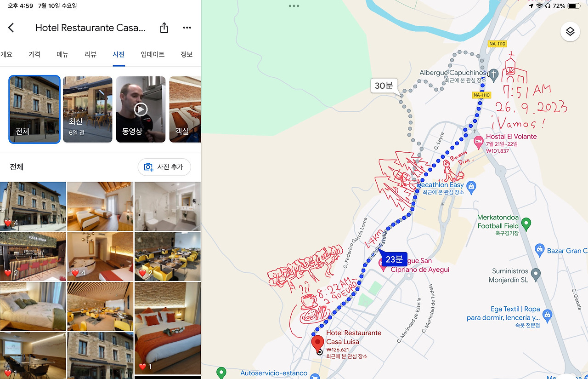The height and width of the screenshot is (379, 588).
Task: Switch to the 메뉴 tab
Action: pyautogui.click(x=62, y=54)
